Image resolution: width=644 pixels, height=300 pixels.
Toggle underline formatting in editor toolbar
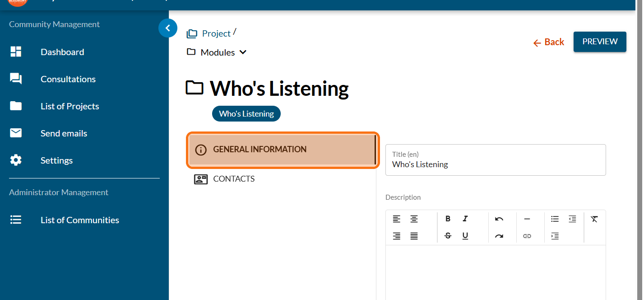tap(465, 236)
